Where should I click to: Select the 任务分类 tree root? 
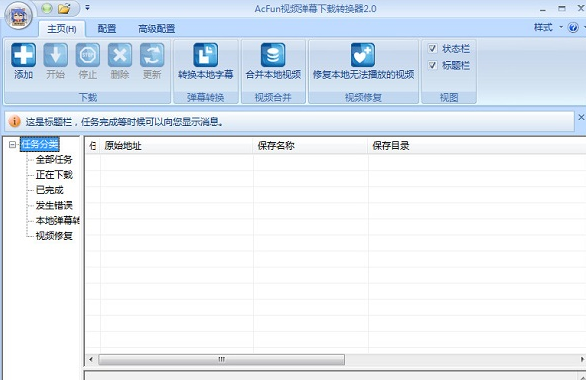click(40, 144)
